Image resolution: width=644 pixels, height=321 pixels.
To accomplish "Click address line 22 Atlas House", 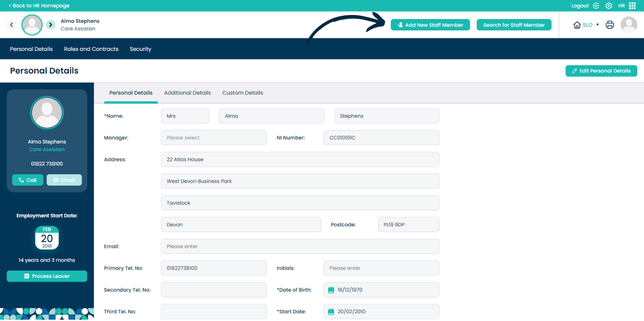I will pos(300,159).
